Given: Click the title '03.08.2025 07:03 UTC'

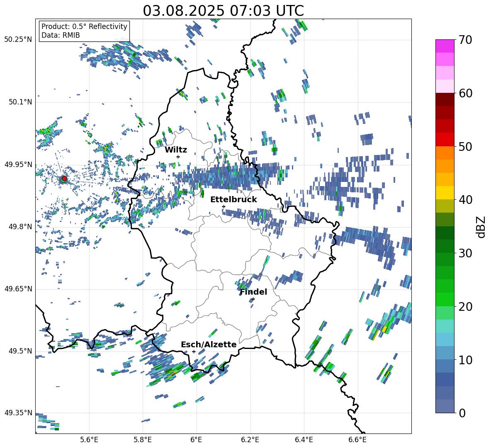Looking at the screenshot, I should point(223,11).
